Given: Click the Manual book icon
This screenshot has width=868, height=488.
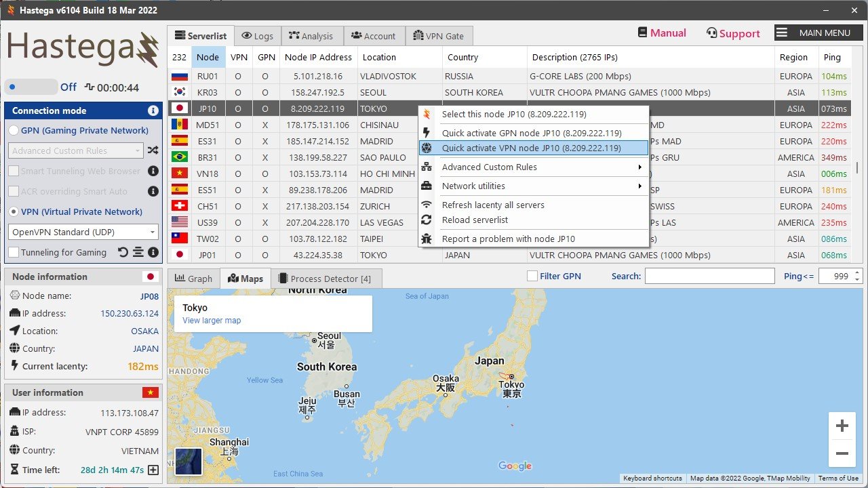Looking at the screenshot, I should [643, 33].
